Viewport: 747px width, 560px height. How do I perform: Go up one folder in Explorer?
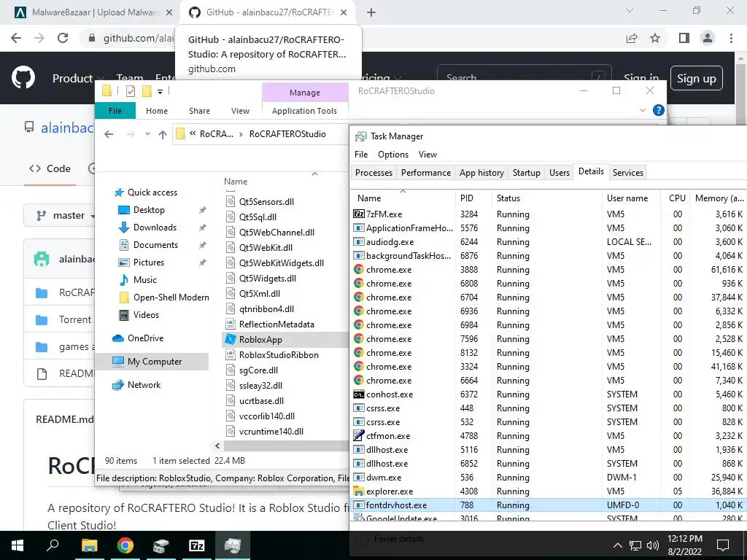click(x=163, y=134)
